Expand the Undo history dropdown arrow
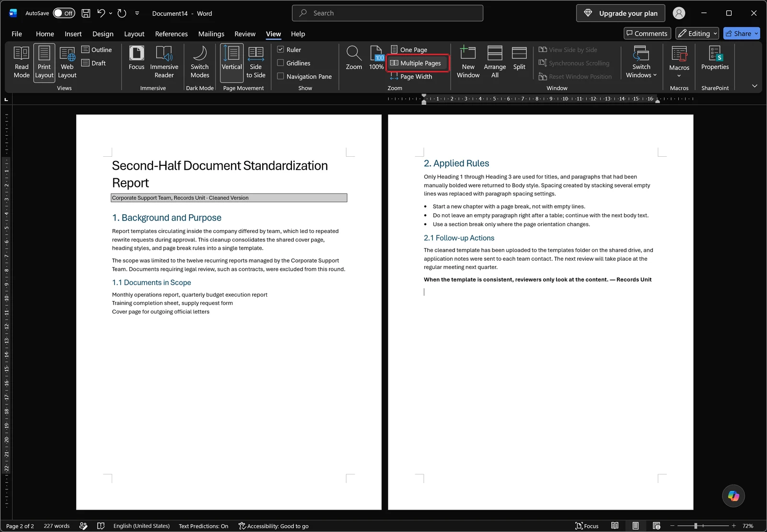The width and height of the screenshot is (767, 532). click(111, 13)
